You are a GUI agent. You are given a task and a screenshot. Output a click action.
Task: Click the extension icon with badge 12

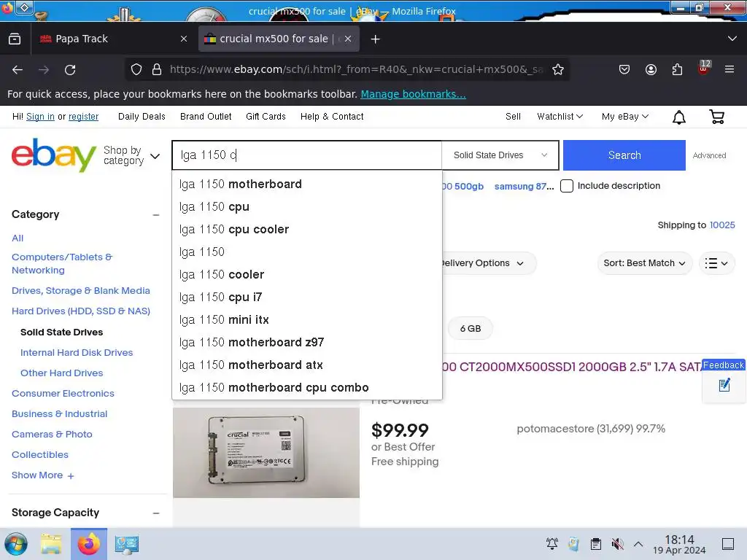pyautogui.click(x=704, y=68)
